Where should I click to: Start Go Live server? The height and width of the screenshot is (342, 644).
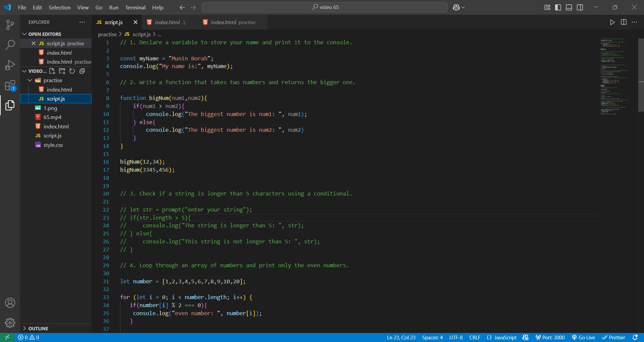(x=583, y=337)
